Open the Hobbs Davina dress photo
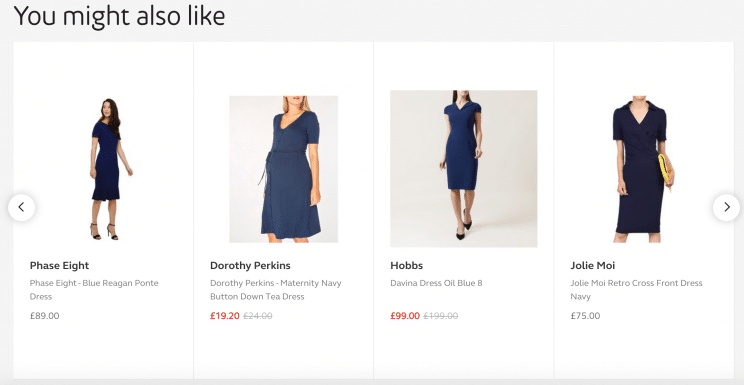 pyautogui.click(x=464, y=169)
